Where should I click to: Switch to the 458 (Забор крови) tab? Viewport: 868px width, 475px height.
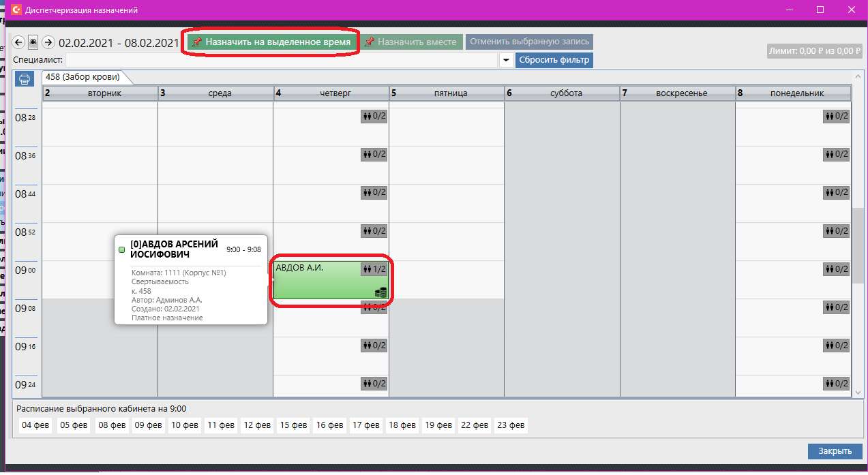click(x=83, y=76)
